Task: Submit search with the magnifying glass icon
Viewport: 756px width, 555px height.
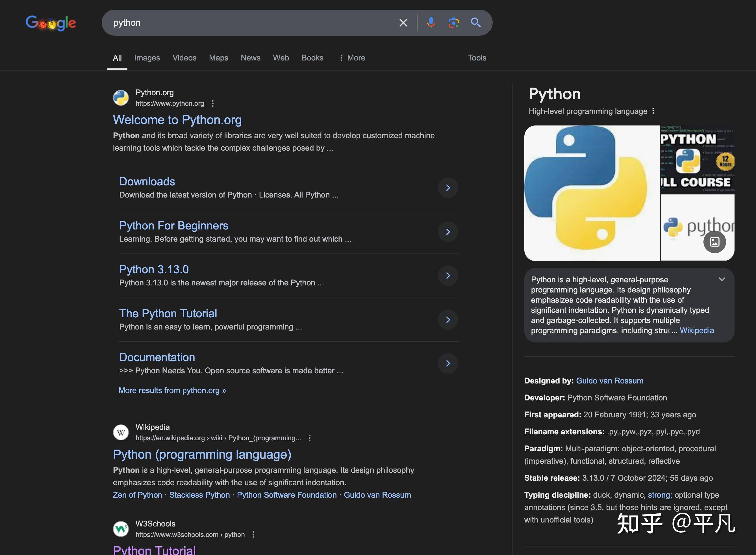Action: (475, 23)
